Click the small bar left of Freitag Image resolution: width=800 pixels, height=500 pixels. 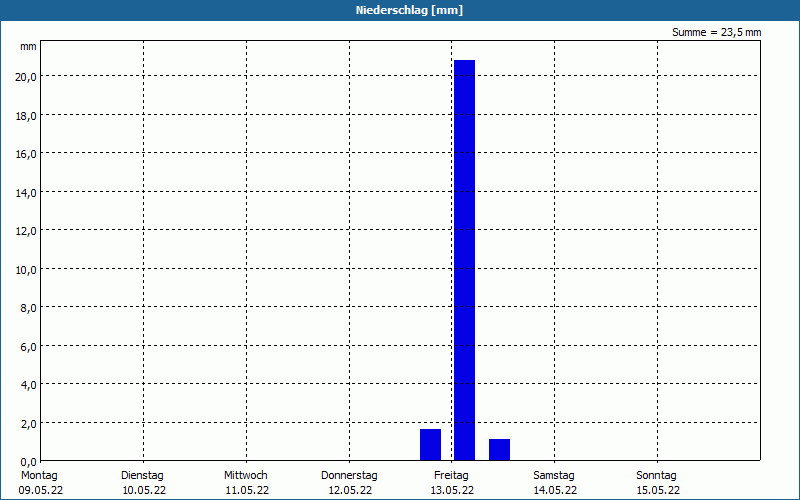(x=430, y=444)
